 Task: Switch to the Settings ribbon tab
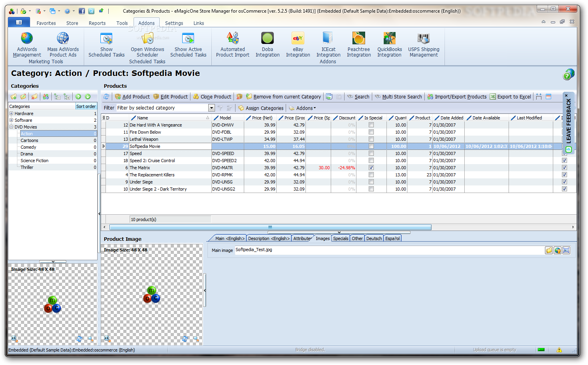[174, 23]
